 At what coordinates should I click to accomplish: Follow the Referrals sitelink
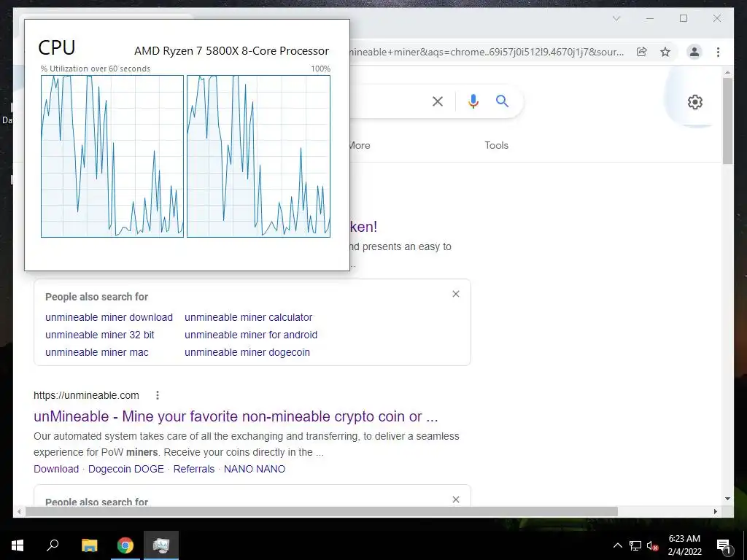click(x=194, y=469)
